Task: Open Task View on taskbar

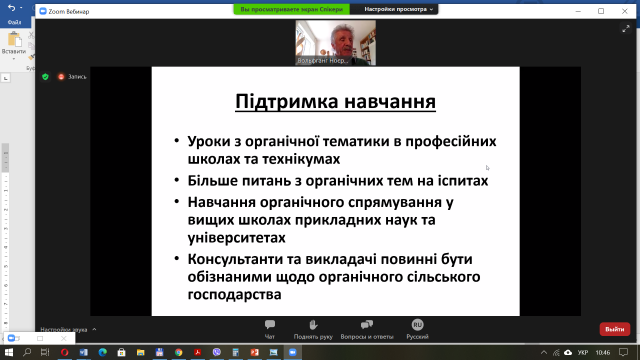Action: pyautogui.click(x=45, y=352)
